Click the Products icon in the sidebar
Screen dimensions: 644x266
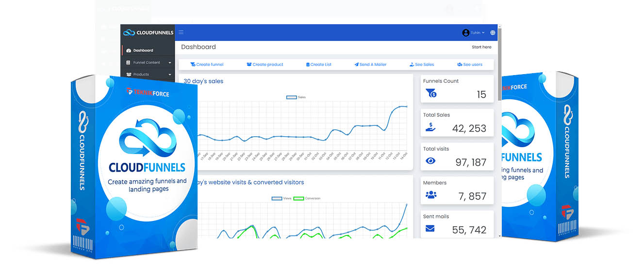click(129, 75)
